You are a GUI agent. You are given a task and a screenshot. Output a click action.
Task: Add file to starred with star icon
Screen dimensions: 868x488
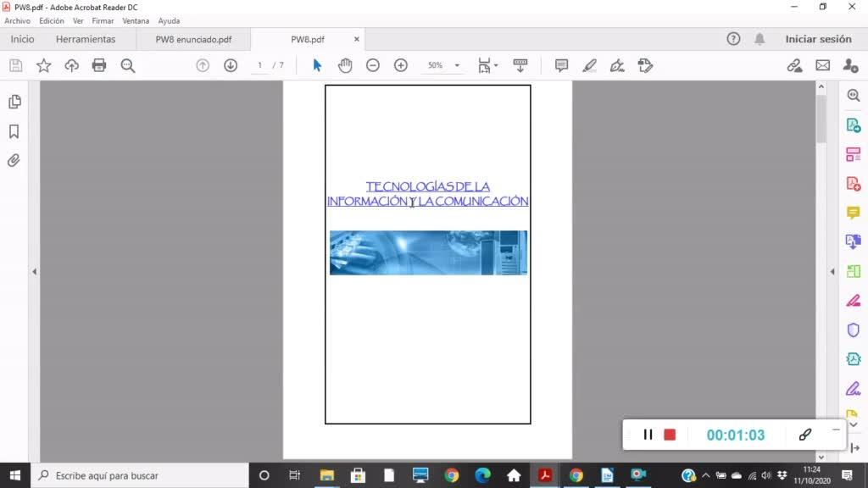coord(44,65)
